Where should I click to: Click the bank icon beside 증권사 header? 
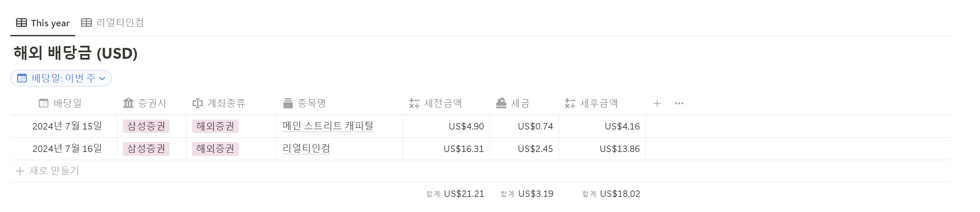pos(128,103)
